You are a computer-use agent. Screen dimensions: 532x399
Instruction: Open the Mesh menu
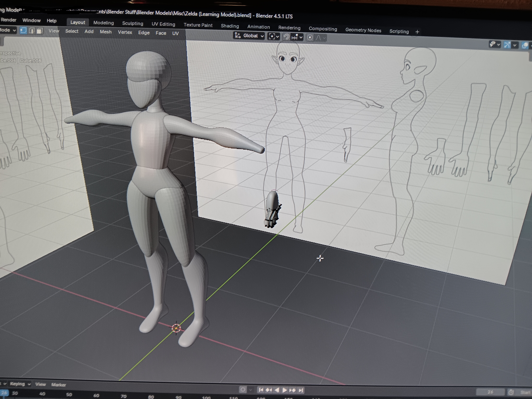click(x=106, y=32)
